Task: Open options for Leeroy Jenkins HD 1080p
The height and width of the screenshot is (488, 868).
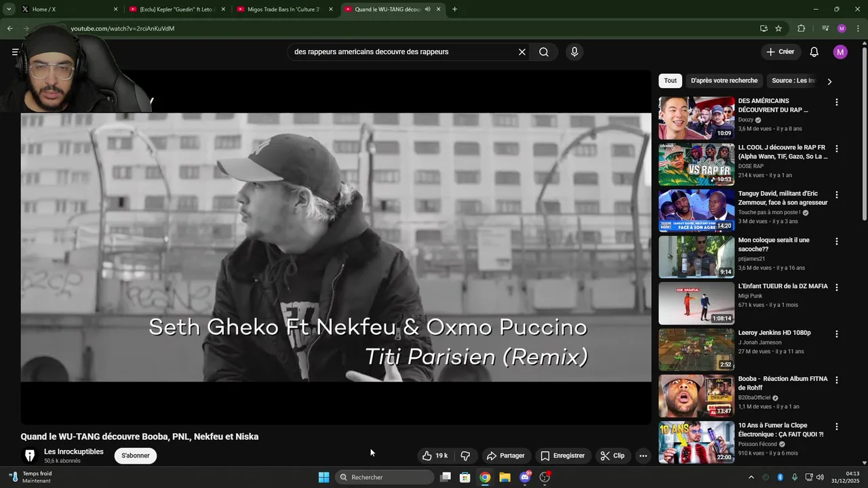Action: tap(836, 334)
